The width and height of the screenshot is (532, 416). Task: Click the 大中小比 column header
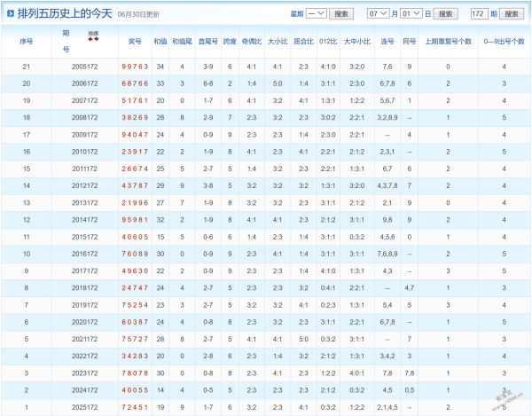pyautogui.click(x=357, y=42)
